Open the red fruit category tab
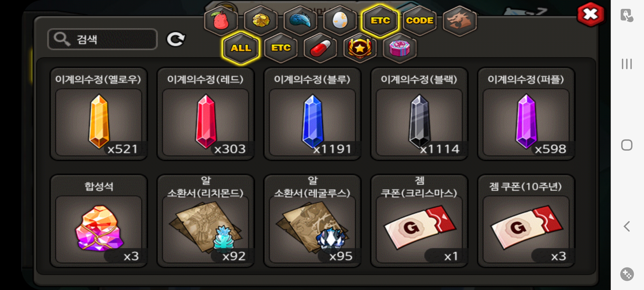The image size is (644, 290). pyautogui.click(x=221, y=21)
